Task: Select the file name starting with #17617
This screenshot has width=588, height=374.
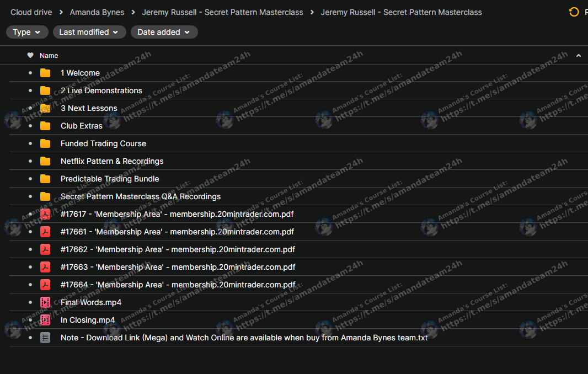Action: [x=177, y=214]
